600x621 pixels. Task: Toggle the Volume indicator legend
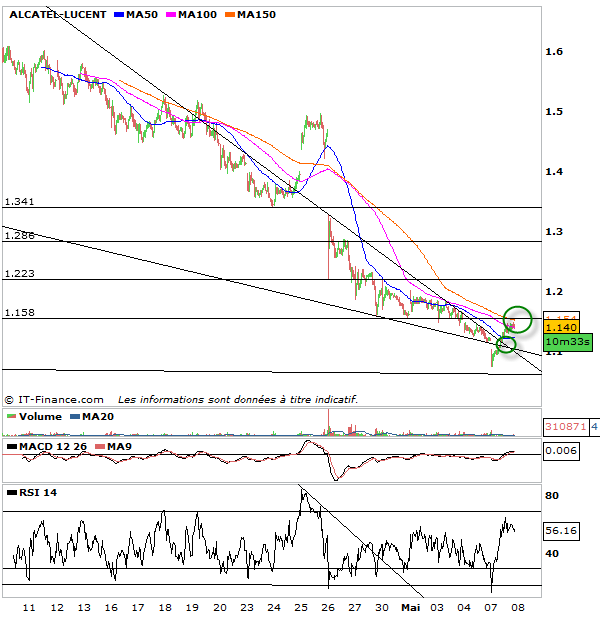point(35,416)
